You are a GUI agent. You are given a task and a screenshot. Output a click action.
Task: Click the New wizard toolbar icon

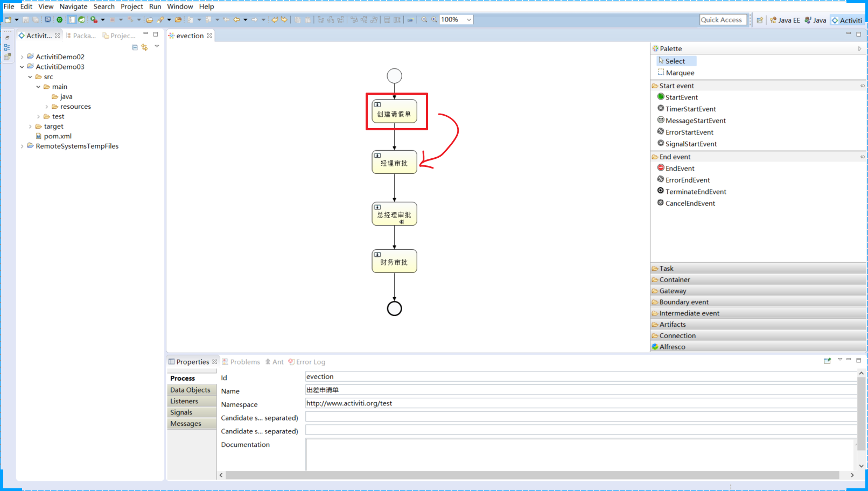pyautogui.click(x=8, y=20)
